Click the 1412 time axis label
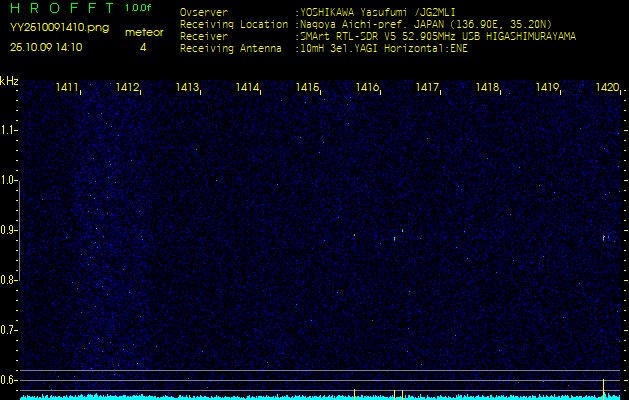This screenshot has height=400, width=629. 127,87
